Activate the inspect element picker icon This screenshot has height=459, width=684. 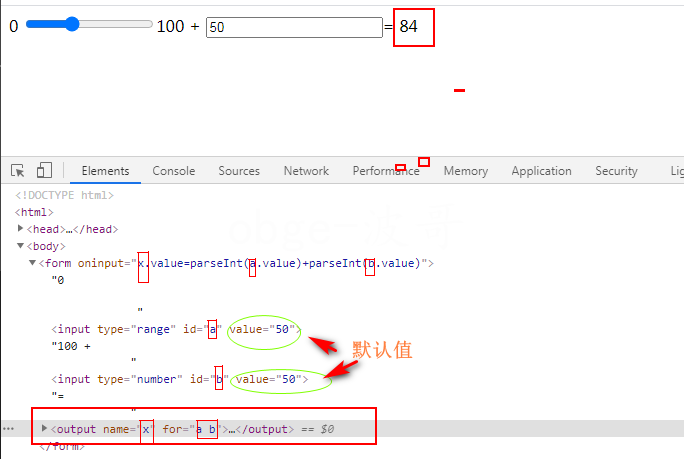coord(18,170)
